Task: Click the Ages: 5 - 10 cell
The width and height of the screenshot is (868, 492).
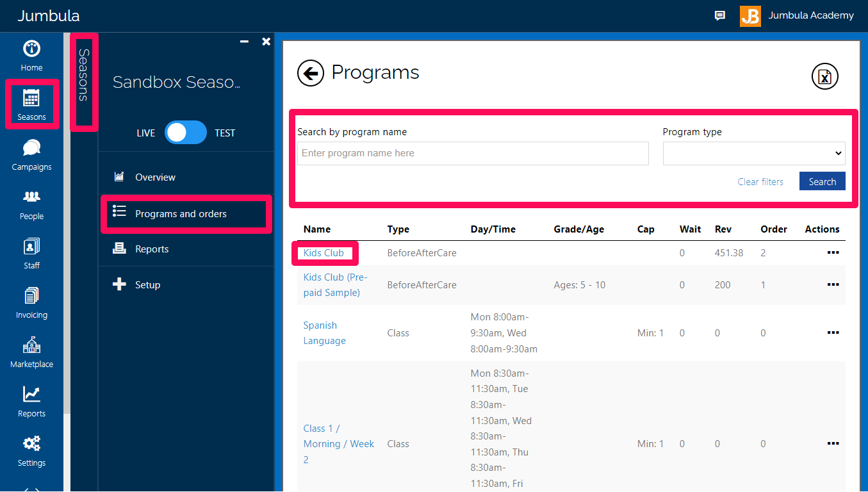Action: 579,284
